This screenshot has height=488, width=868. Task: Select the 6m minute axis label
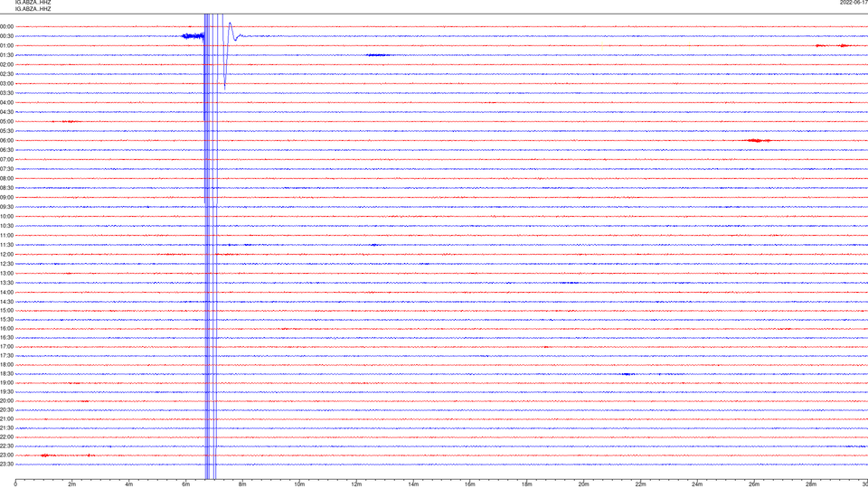point(185,484)
